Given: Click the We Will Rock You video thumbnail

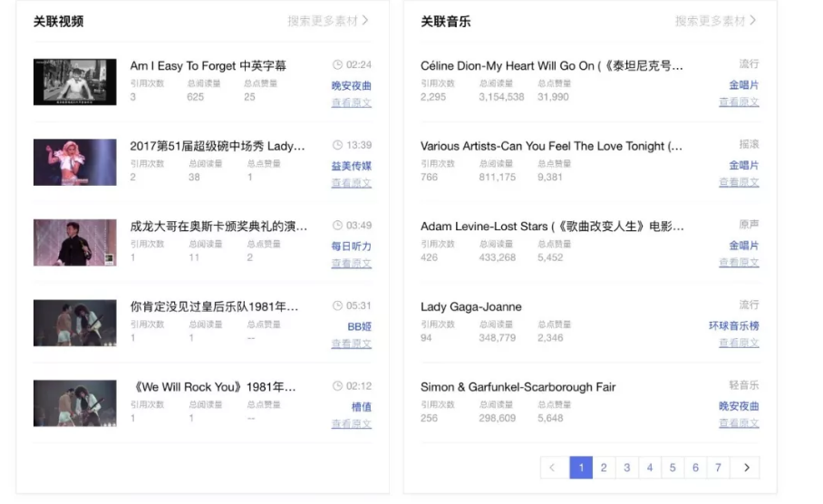Looking at the screenshot, I should point(75,402).
